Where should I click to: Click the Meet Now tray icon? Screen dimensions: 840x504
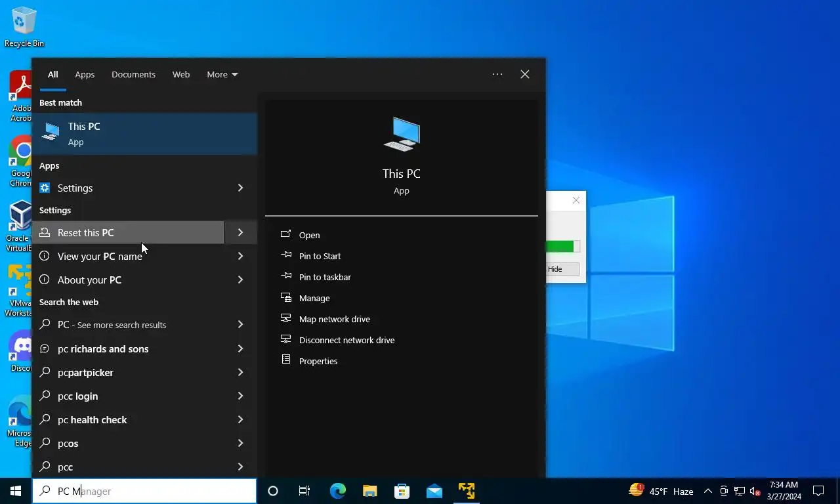[x=724, y=491]
